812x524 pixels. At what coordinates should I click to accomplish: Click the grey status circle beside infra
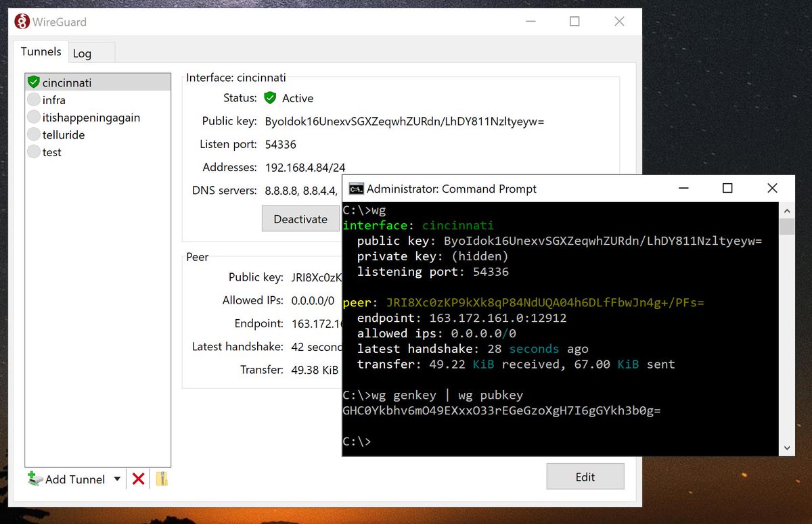click(34, 100)
